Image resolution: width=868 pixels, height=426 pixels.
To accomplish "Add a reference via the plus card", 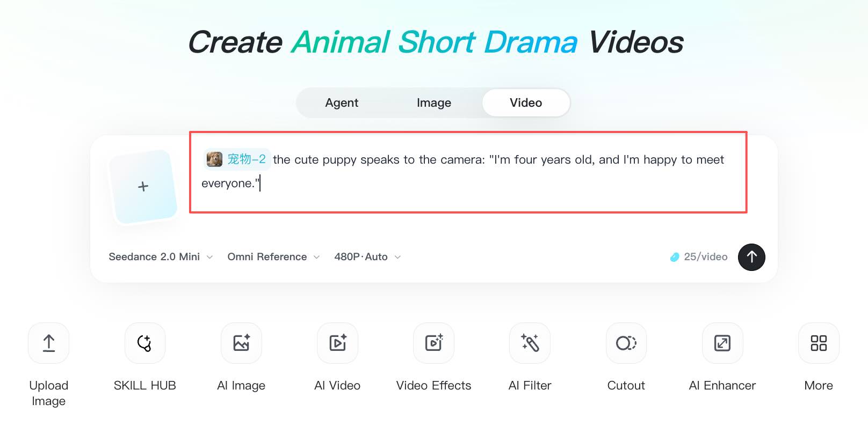I will pyautogui.click(x=143, y=187).
